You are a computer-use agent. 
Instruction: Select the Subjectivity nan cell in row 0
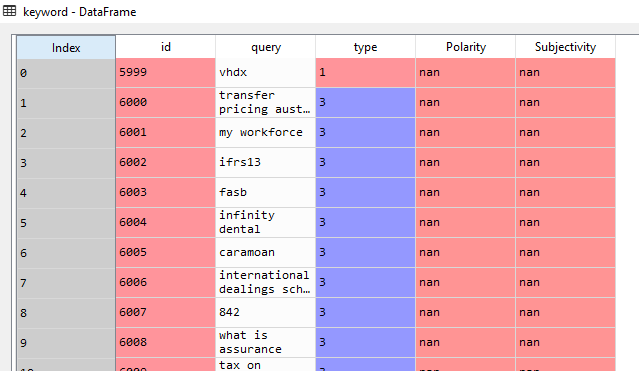(x=565, y=73)
